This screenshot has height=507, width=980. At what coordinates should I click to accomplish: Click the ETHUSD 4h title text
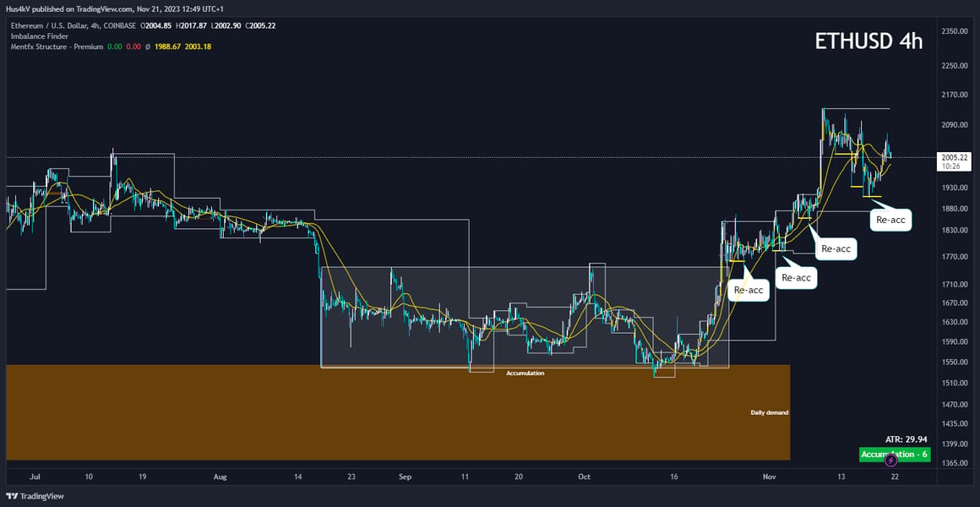tap(868, 41)
